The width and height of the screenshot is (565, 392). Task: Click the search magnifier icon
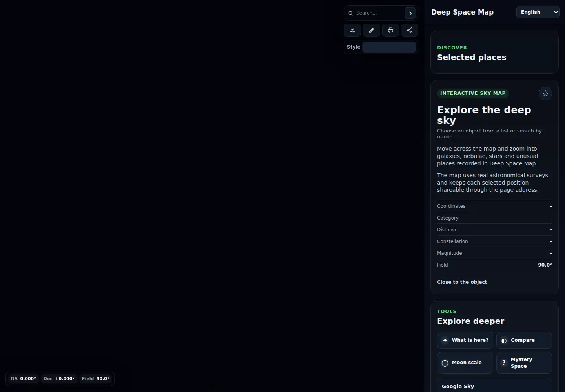tap(351, 13)
